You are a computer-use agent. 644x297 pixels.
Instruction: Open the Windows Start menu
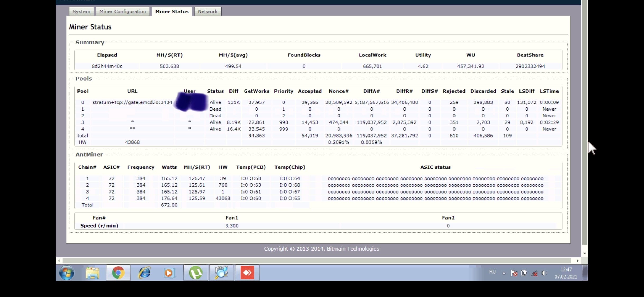click(x=67, y=273)
